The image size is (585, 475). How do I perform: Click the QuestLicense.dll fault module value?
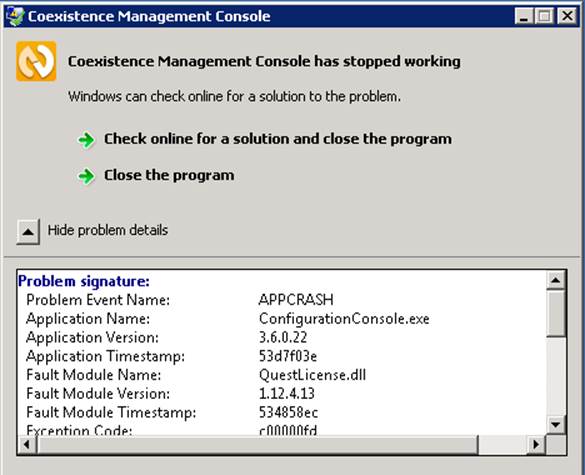click(312, 375)
